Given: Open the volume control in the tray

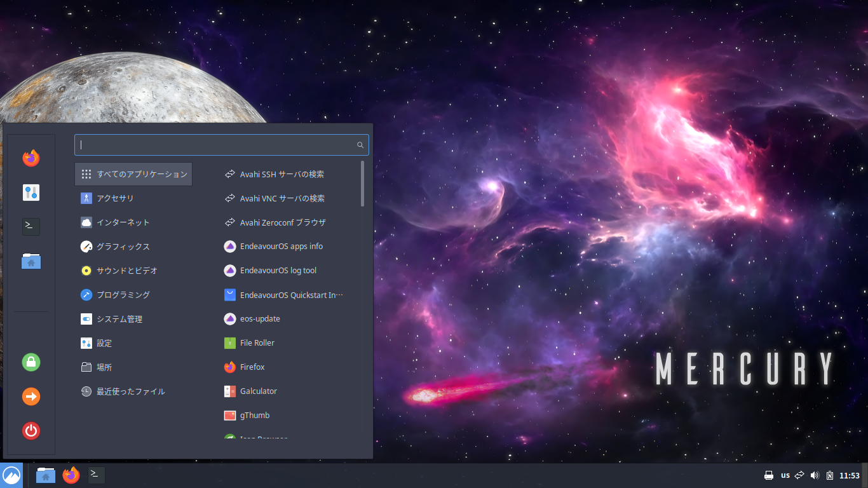Looking at the screenshot, I should pos(815,475).
